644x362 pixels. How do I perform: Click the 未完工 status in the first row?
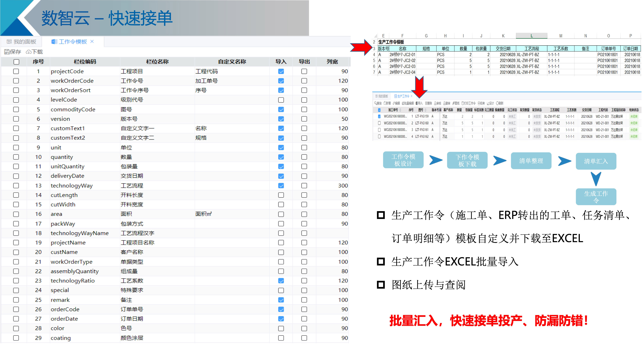coord(512,116)
